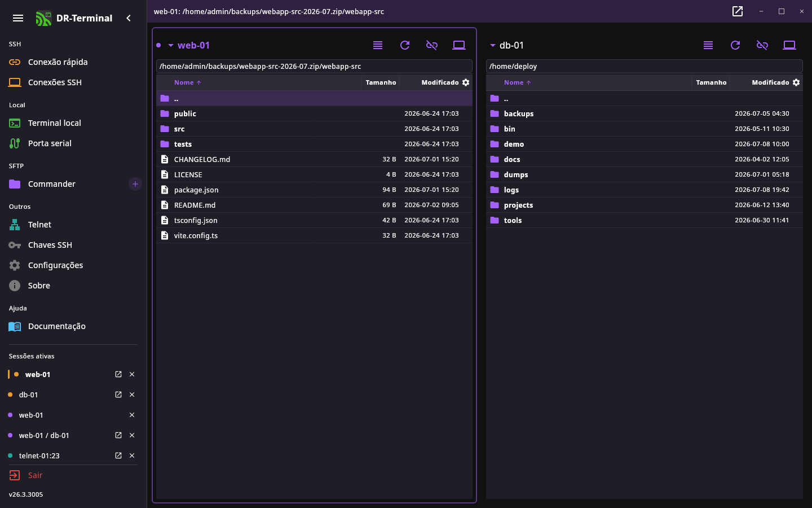The image size is (812, 508).
Task: Click the Sair logout button
Action: pos(73,475)
